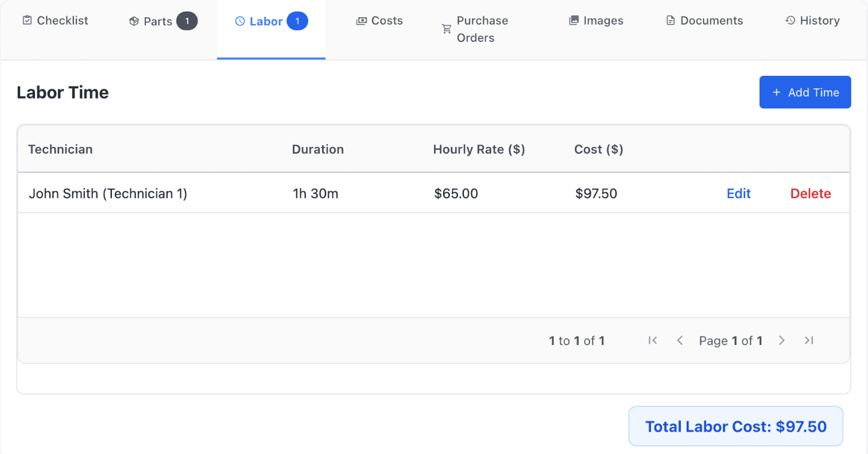Go to first page icon

652,340
